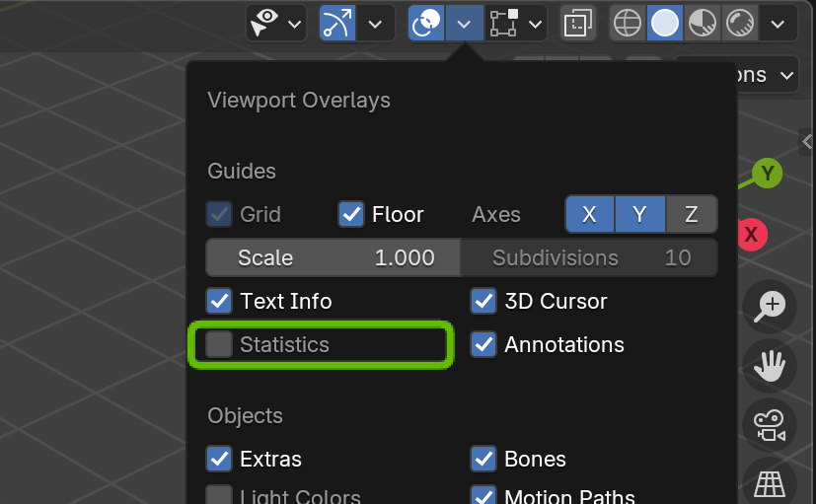Image resolution: width=816 pixels, height=504 pixels.
Task: Enable the Statistics checkbox
Action: [219, 344]
